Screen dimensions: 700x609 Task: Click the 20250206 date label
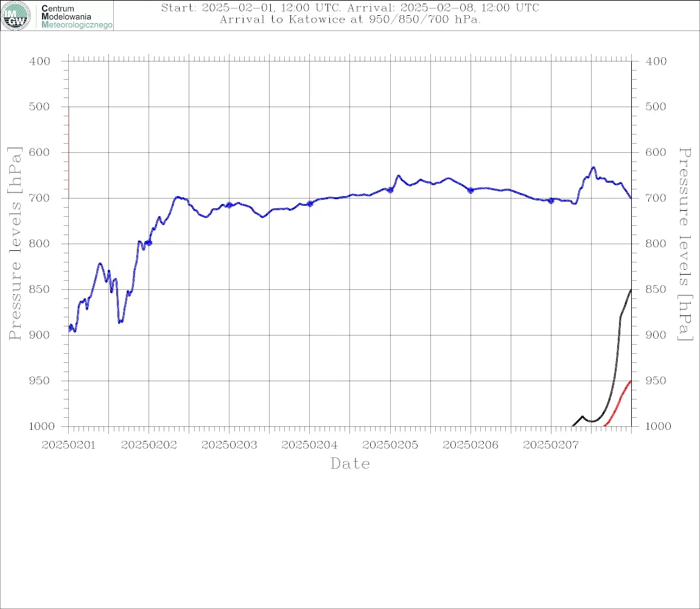tap(471, 445)
